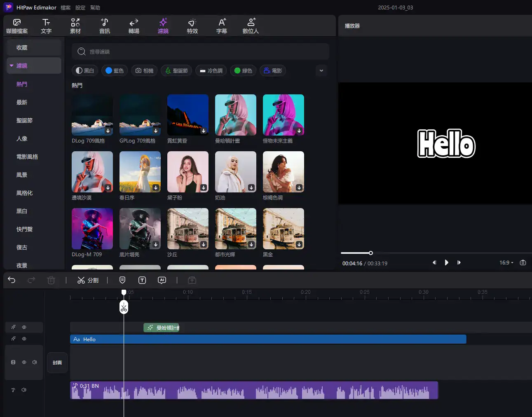Collapse the 濾鏡 sidebar section
The width and height of the screenshot is (532, 417).
[x=12, y=66]
